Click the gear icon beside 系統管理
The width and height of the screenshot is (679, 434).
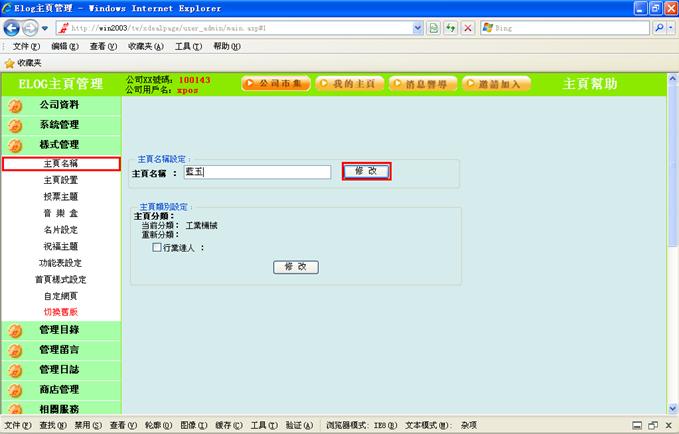pos(15,126)
